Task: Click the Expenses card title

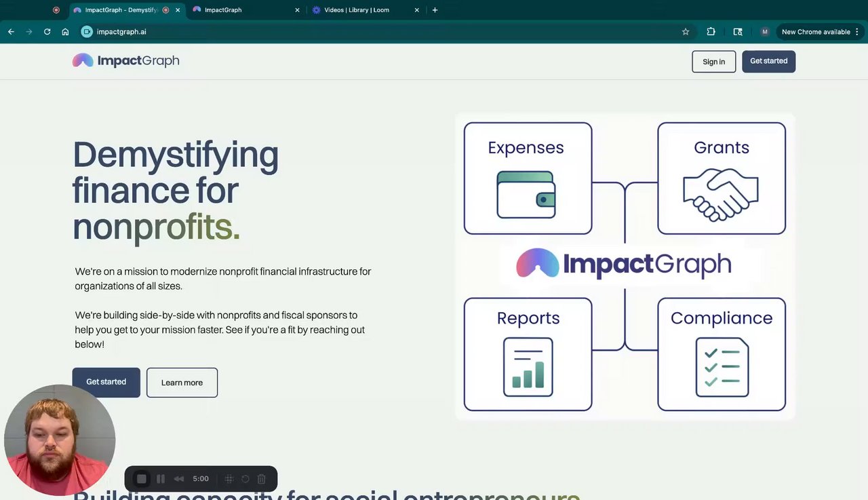Action: [526, 148]
